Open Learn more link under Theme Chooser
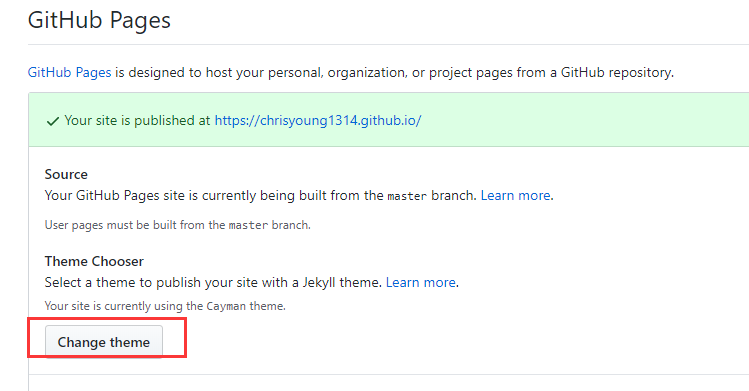749x391 pixels. pos(420,282)
